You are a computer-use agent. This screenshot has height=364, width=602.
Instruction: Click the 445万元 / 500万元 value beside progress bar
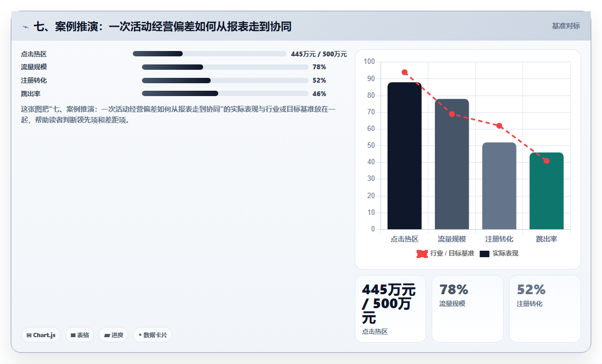[x=319, y=54]
